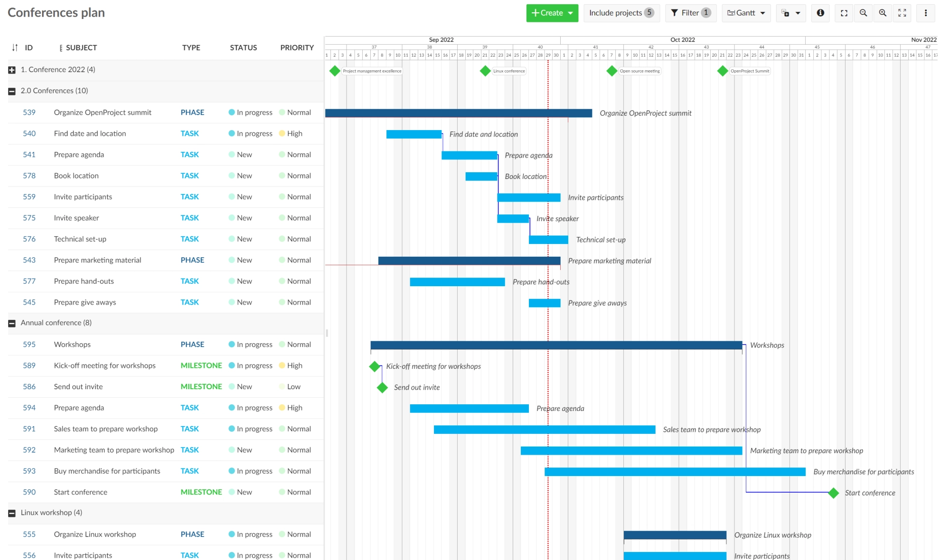Click the Linux conference milestone diamond

tap(485, 71)
